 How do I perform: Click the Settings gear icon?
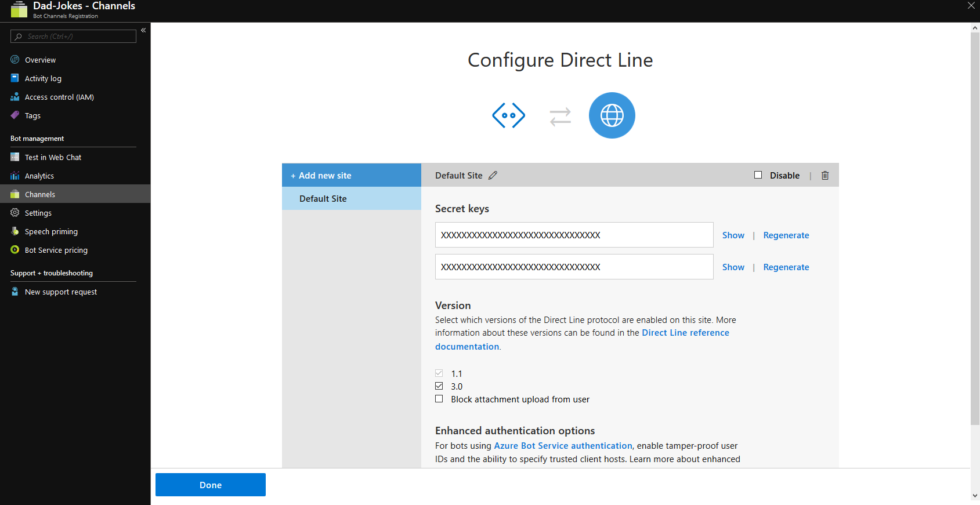pyautogui.click(x=15, y=213)
